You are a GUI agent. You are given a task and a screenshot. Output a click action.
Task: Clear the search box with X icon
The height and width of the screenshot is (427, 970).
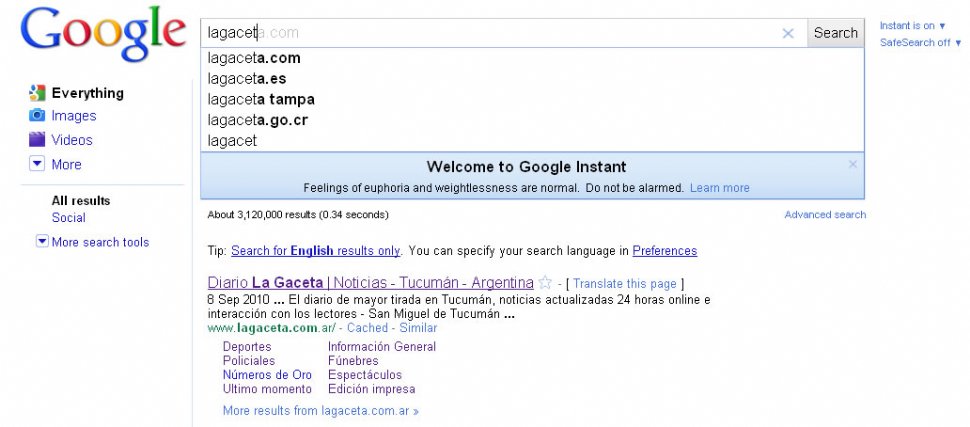788,33
